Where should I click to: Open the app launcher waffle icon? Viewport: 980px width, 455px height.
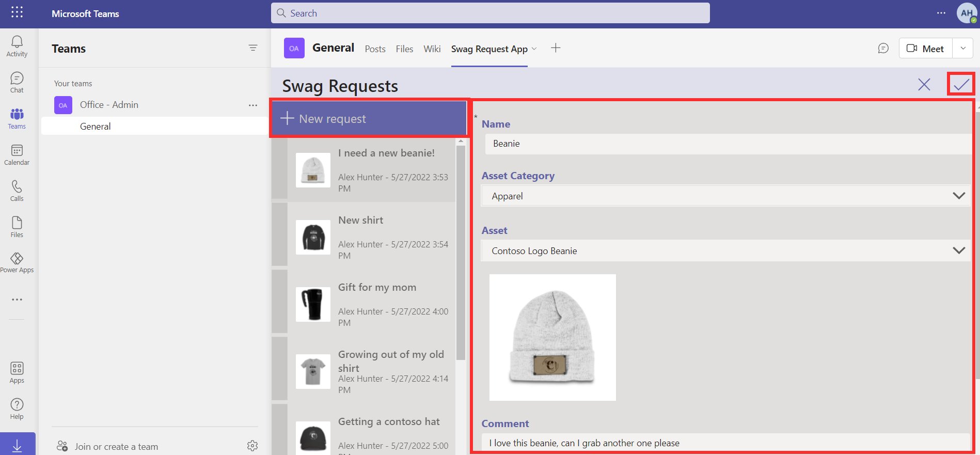coord(17,12)
